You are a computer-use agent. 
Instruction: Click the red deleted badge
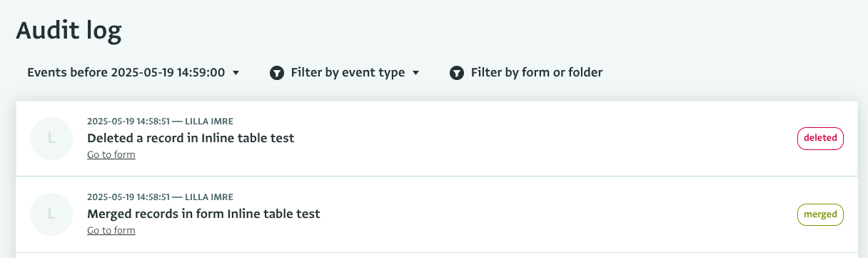pyautogui.click(x=820, y=138)
